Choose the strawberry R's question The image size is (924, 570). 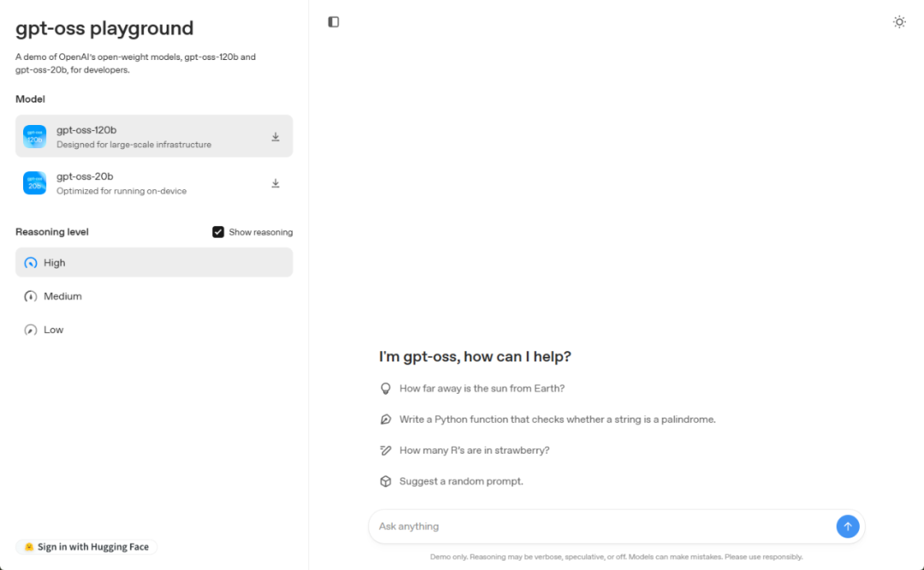pos(474,450)
